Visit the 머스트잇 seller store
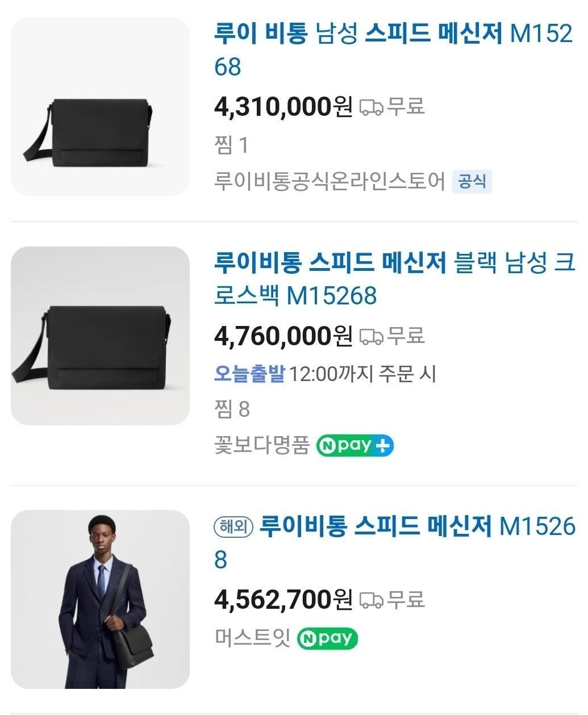Screen dimensions: 588x715 (252, 638)
